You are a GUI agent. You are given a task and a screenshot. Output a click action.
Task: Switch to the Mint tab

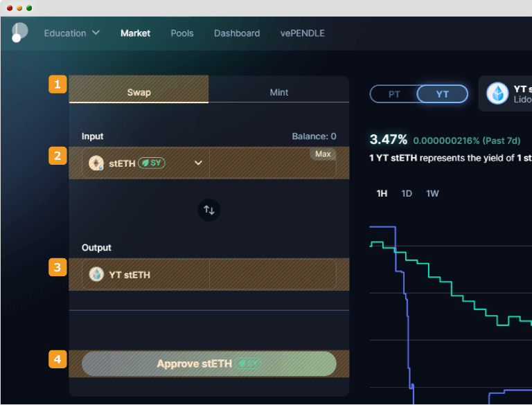[279, 89]
